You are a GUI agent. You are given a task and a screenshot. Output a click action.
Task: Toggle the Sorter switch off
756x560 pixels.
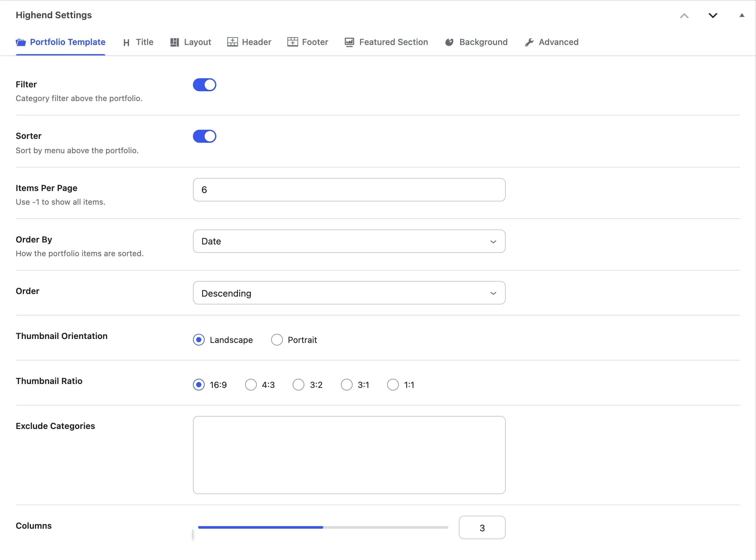pos(205,136)
